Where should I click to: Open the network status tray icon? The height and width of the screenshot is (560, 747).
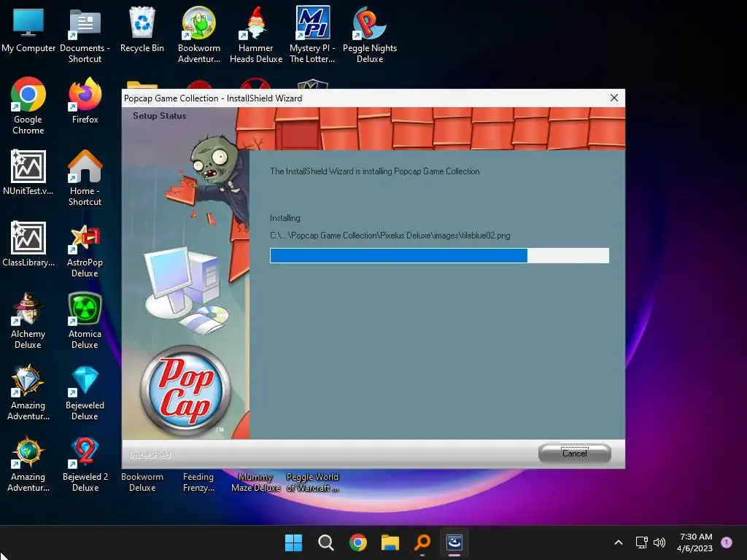pos(642,542)
